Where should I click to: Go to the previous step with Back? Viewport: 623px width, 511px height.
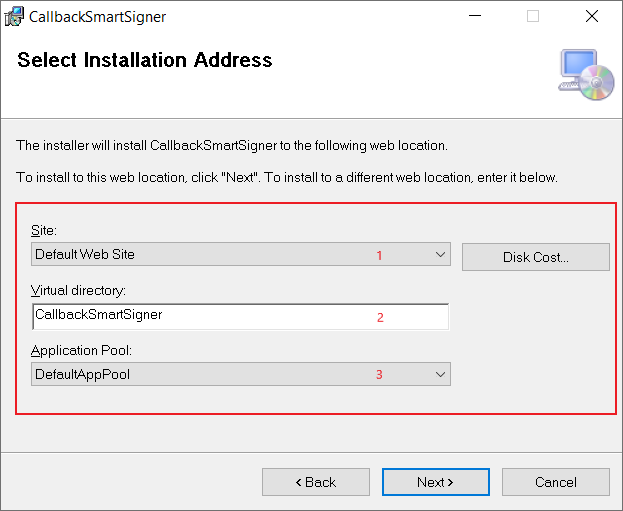click(316, 482)
